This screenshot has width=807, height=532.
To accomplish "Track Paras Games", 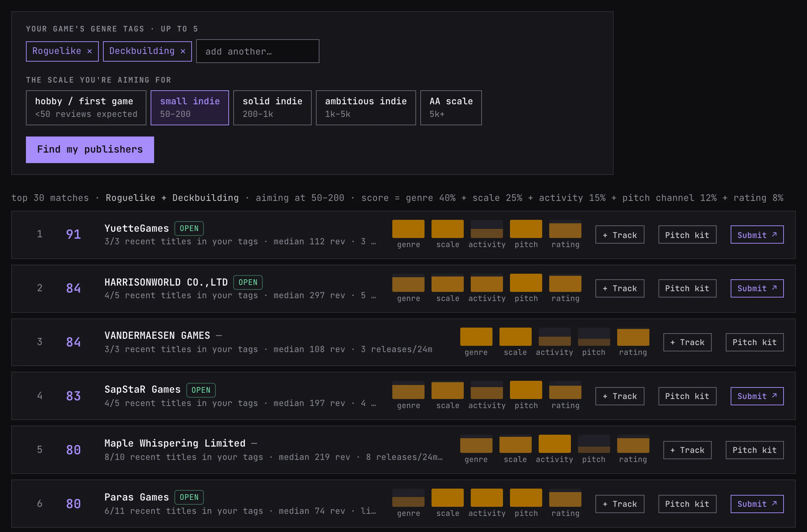I will [620, 504].
